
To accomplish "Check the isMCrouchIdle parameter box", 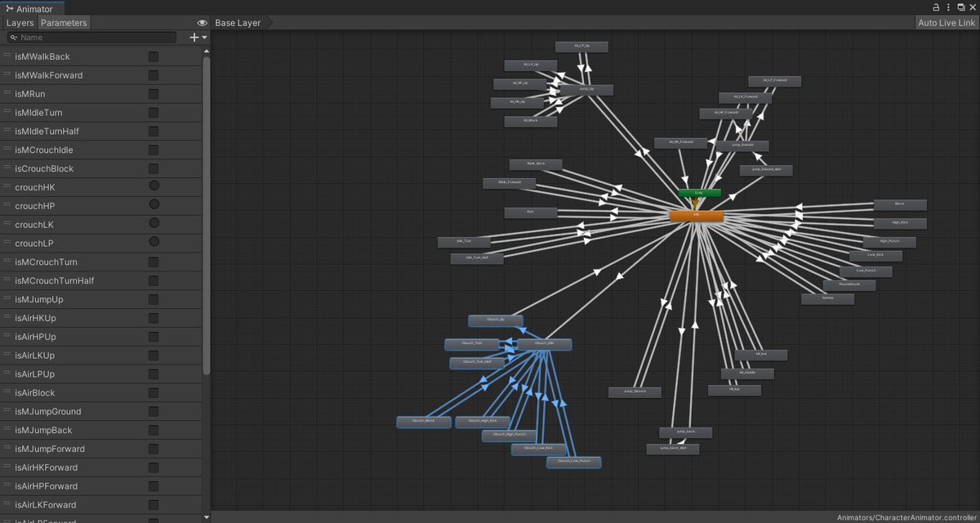I will click(x=154, y=150).
